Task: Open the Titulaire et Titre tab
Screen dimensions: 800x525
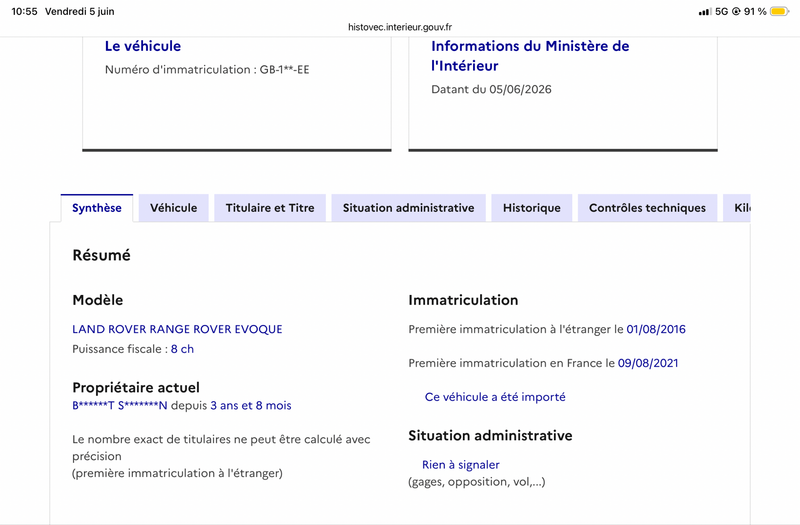Action: point(270,208)
